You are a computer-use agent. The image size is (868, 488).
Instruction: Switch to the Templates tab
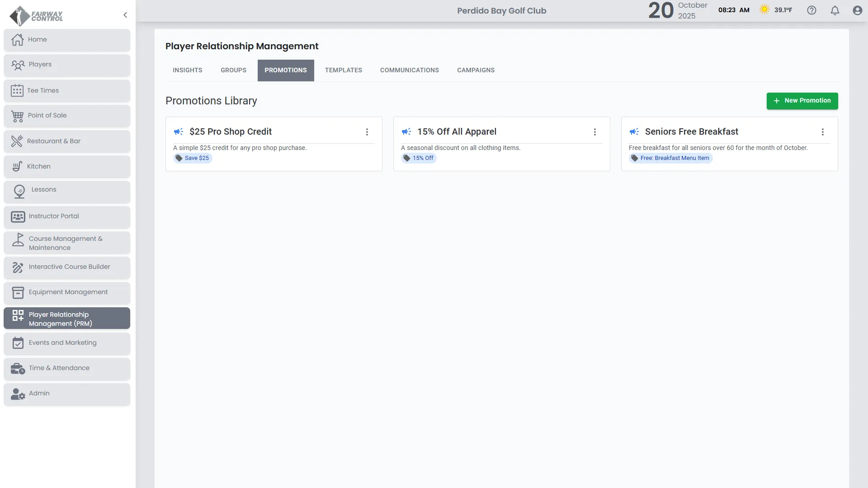click(x=343, y=70)
